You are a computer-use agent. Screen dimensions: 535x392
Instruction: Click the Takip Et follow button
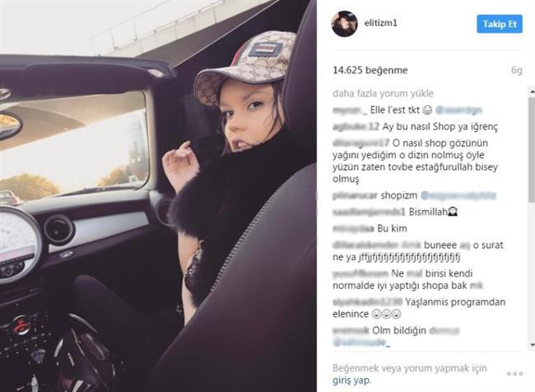tap(500, 24)
